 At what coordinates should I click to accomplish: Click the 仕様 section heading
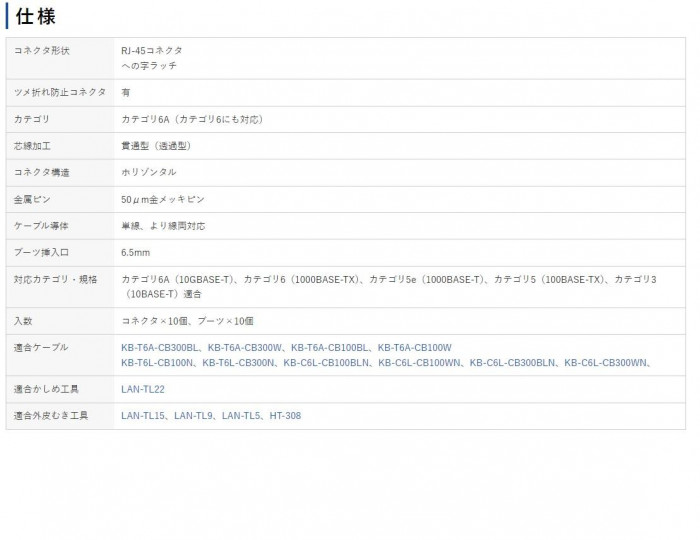tap(36, 17)
